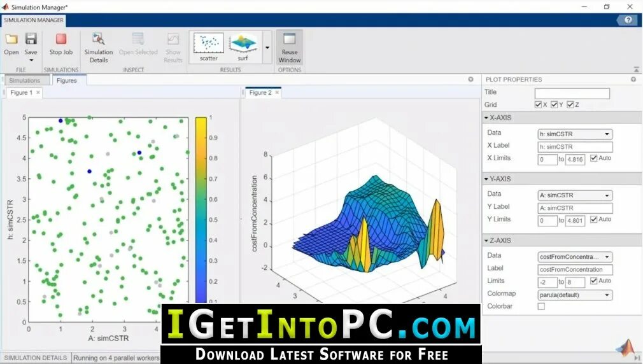Uncheck Auto for Z-axis Limits
Viewport: 643px width, 364px height.
tap(593, 281)
